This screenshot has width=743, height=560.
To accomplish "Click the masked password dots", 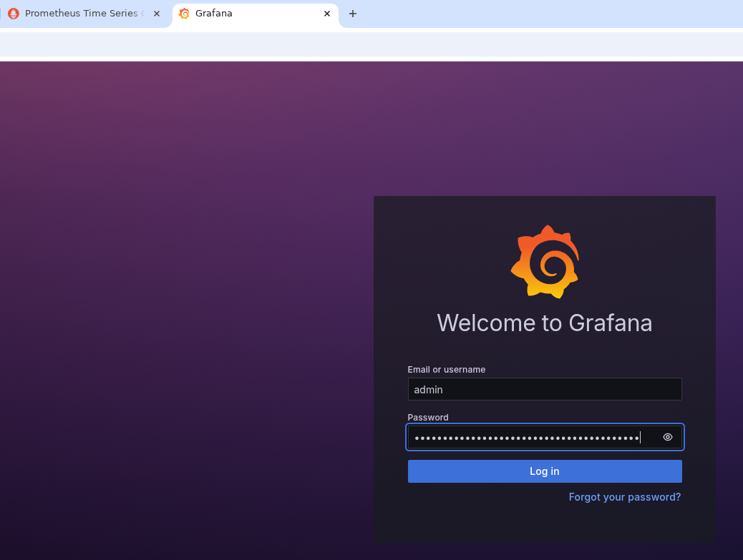I will pyautogui.click(x=526, y=438).
